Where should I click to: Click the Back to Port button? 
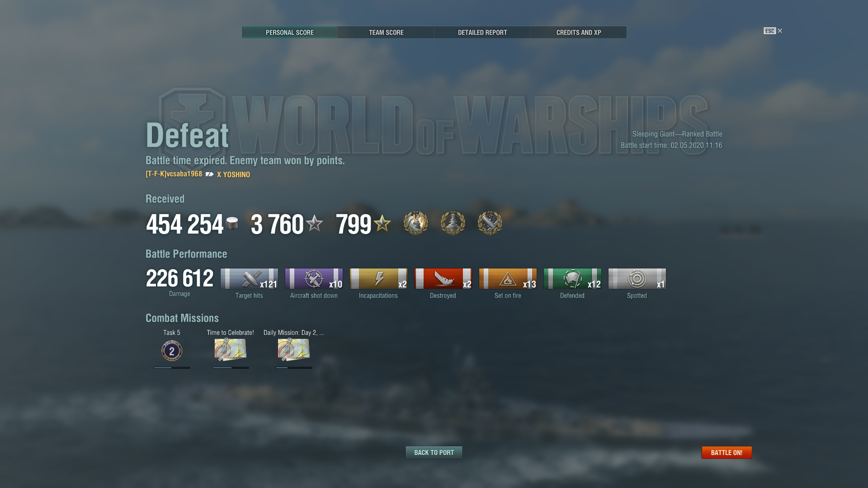tap(434, 452)
